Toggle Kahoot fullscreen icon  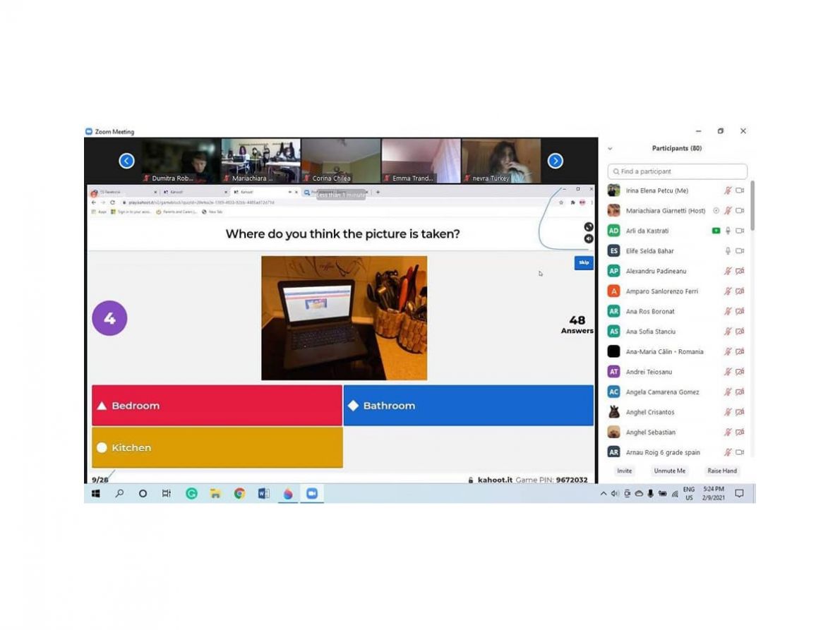coord(588,227)
